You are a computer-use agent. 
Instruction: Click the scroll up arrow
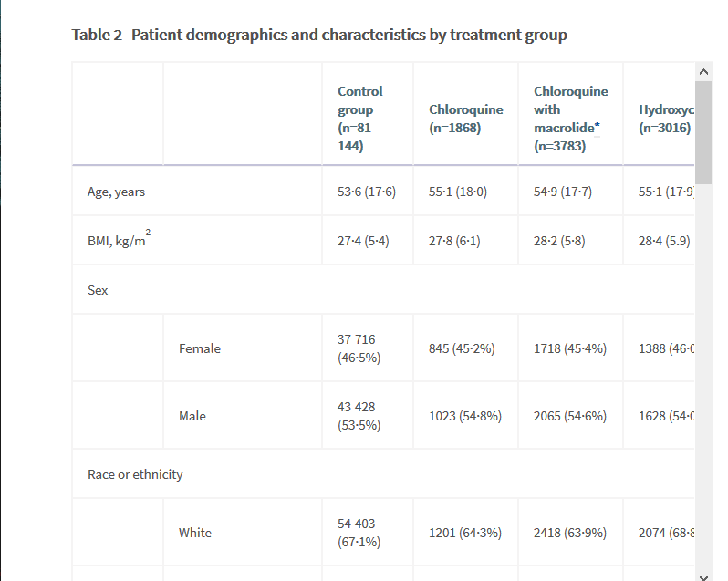pyautogui.click(x=702, y=71)
